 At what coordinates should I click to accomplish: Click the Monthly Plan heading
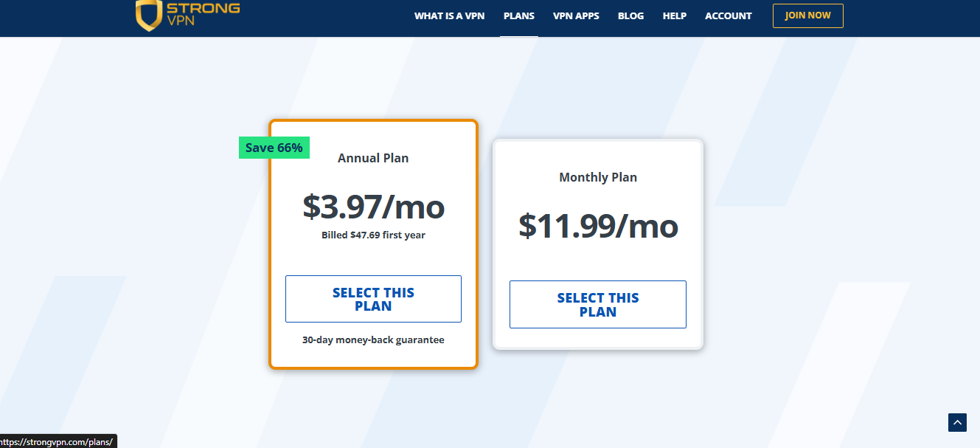(598, 177)
